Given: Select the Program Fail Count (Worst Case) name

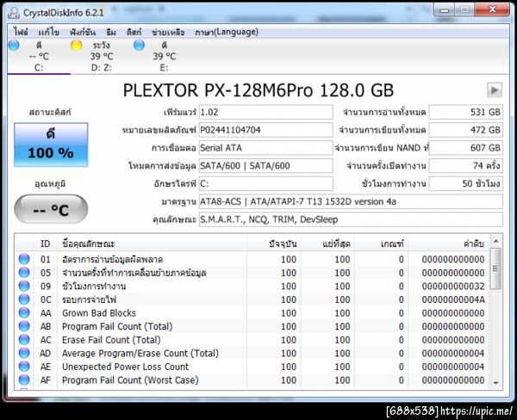Looking at the screenshot, I should click(130, 380).
